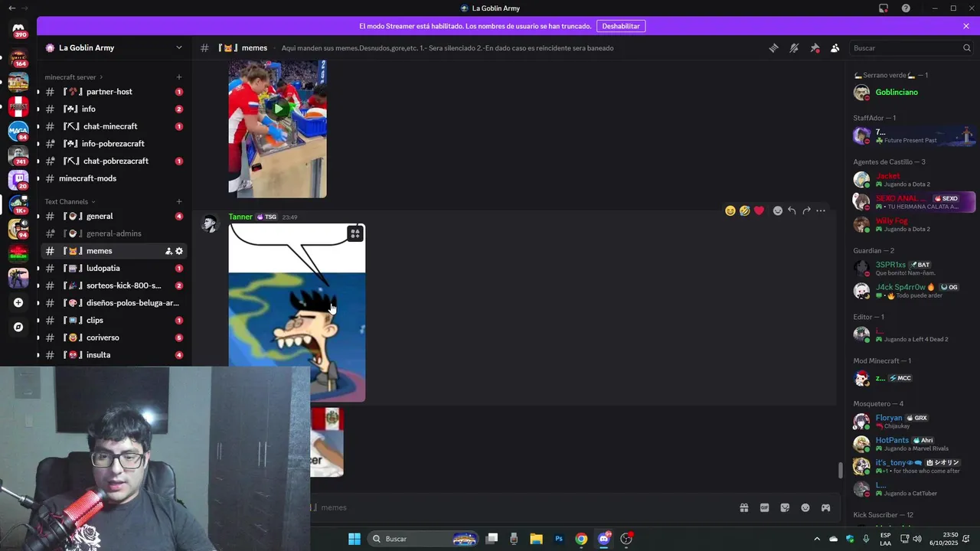
Task: Open the sticker picker
Action: click(785, 507)
